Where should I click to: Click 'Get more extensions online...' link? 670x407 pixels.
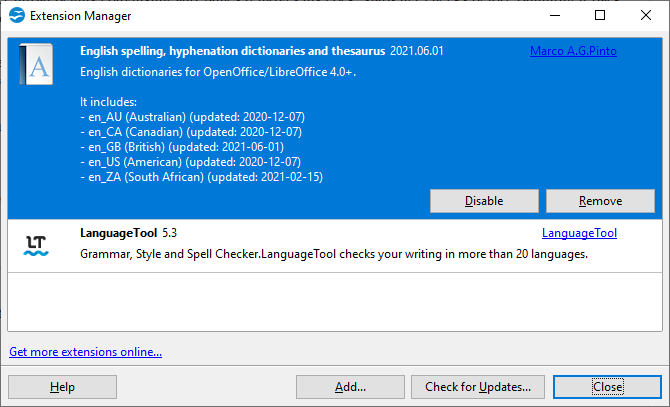pos(85,352)
